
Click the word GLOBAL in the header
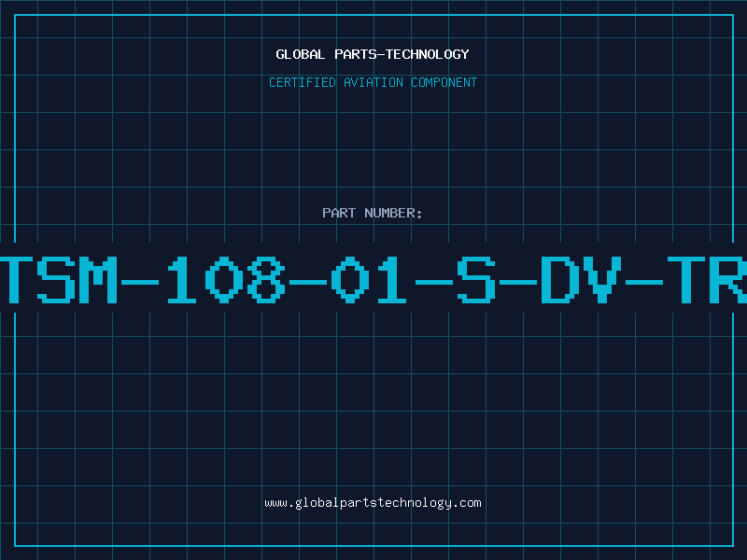[301, 54]
